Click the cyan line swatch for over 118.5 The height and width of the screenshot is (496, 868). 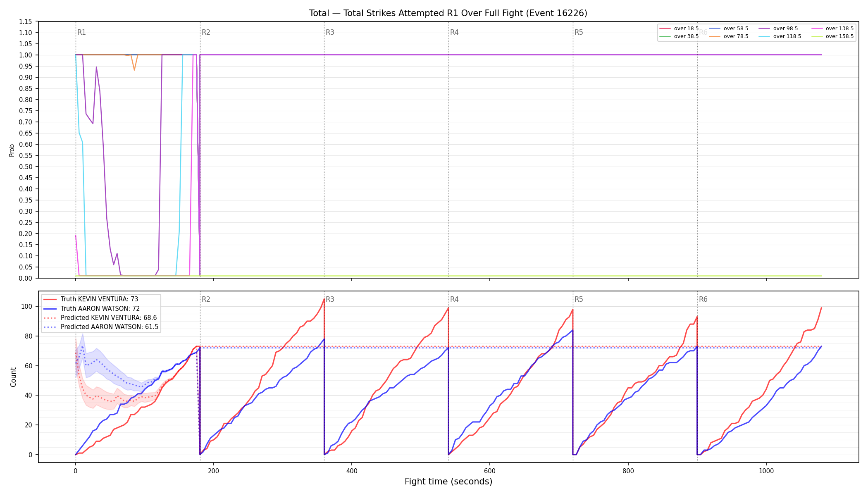(764, 36)
